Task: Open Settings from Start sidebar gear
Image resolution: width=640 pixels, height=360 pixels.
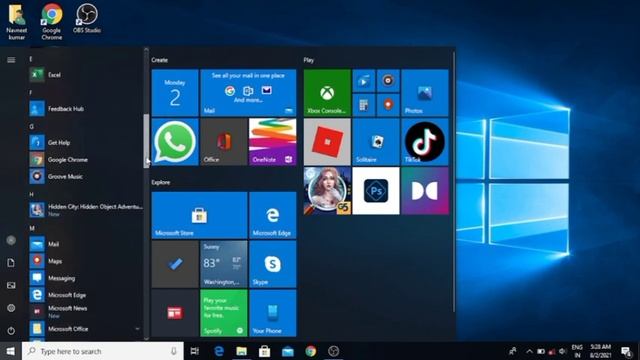Action: 11,308
